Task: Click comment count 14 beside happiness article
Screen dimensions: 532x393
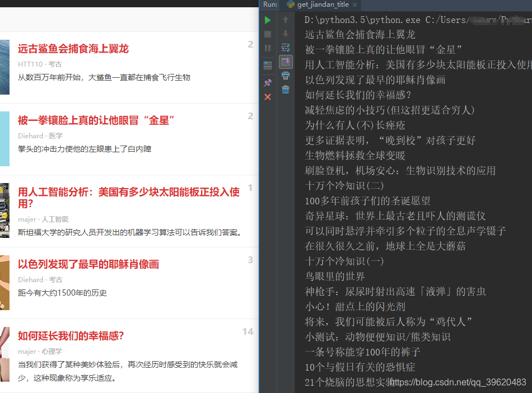Action: (x=248, y=331)
